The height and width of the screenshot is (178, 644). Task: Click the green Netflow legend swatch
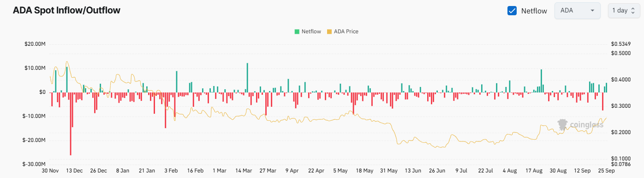(x=297, y=31)
